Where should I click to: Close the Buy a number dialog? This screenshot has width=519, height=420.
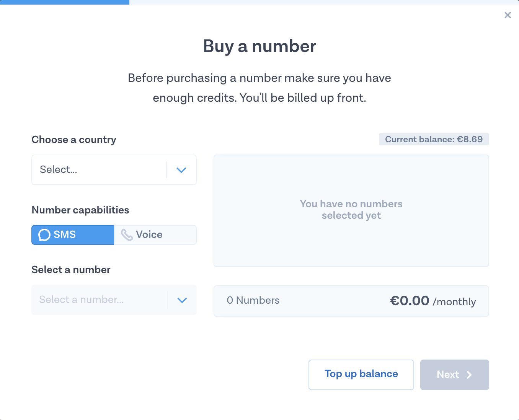click(508, 15)
